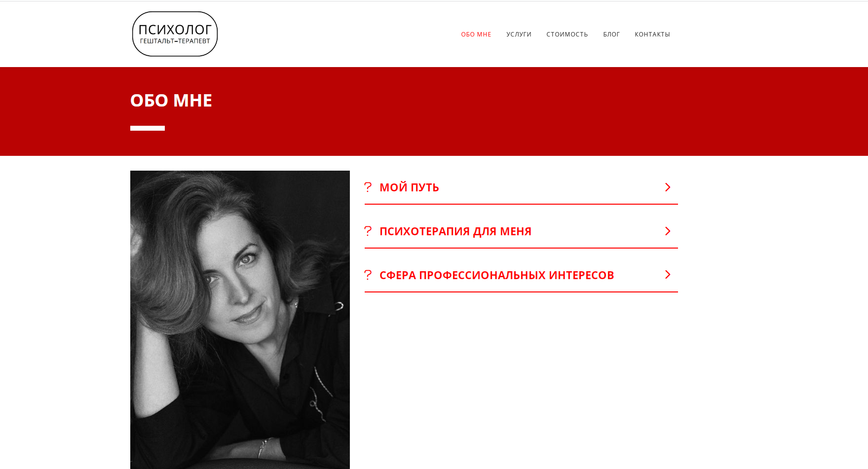Open the СФЕРА ПРОФЕССИОНАЛЬНЫХ ИНТЕРЕСОВ chevron arrow
The image size is (868, 469).
coord(668,274)
